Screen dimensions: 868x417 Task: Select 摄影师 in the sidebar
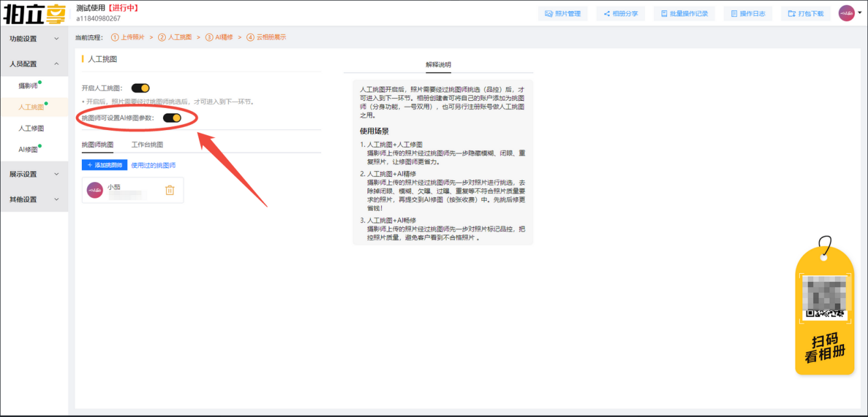point(28,86)
